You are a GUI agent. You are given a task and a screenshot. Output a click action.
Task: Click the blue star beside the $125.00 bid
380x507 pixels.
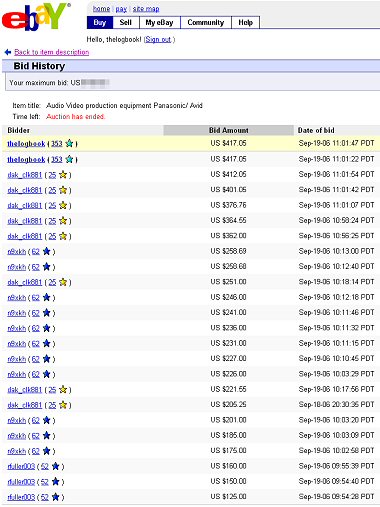[56, 497]
